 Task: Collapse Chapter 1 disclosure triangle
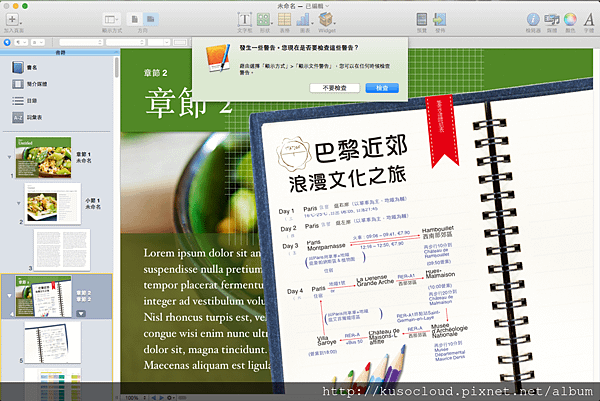(x=9, y=157)
